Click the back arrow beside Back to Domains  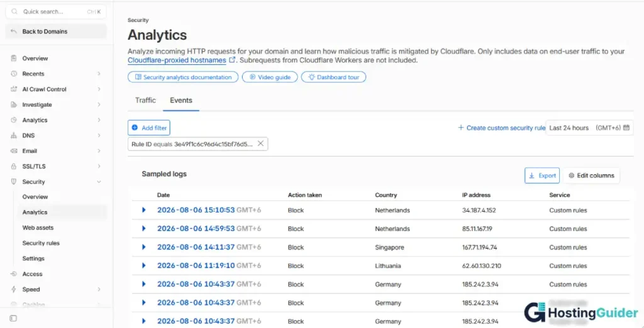coord(14,31)
